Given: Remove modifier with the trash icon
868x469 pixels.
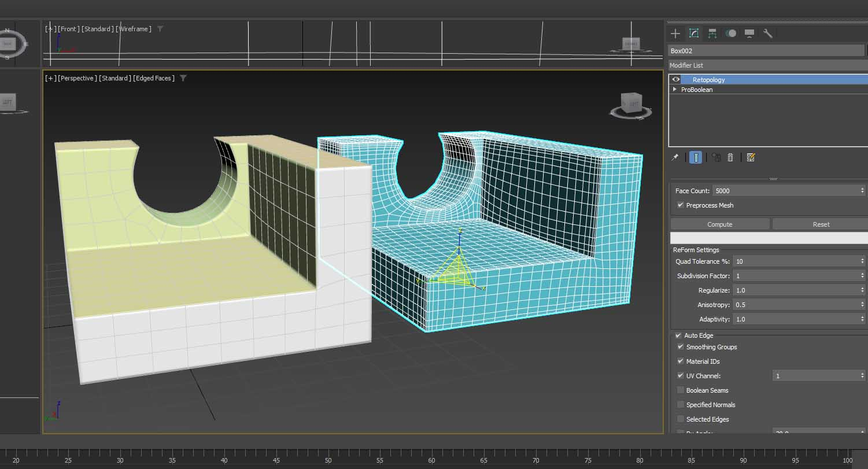Looking at the screenshot, I should coord(730,157).
